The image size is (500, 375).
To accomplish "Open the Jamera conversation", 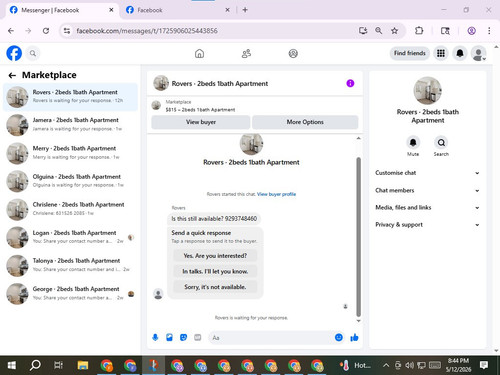I will tap(70, 125).
